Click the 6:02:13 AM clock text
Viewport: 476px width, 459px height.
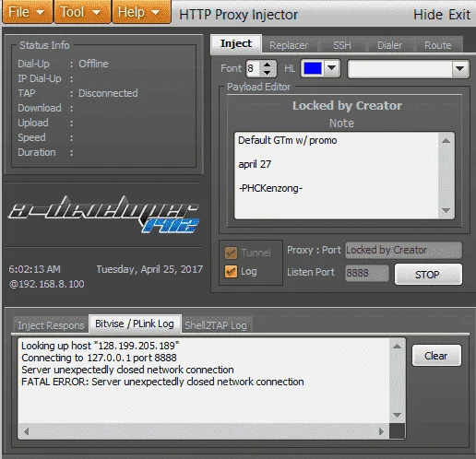tap(34, 269)
